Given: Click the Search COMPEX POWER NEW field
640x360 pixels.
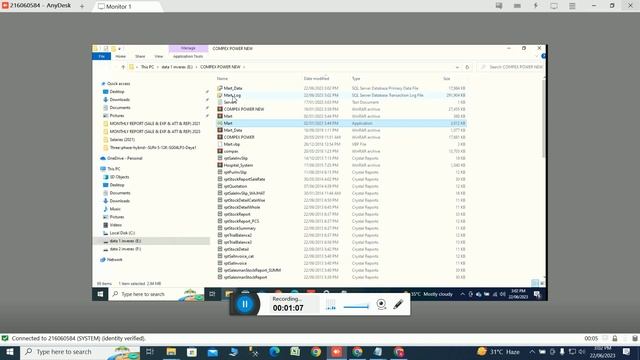Looking at the screenshot, I should (512, 67).
